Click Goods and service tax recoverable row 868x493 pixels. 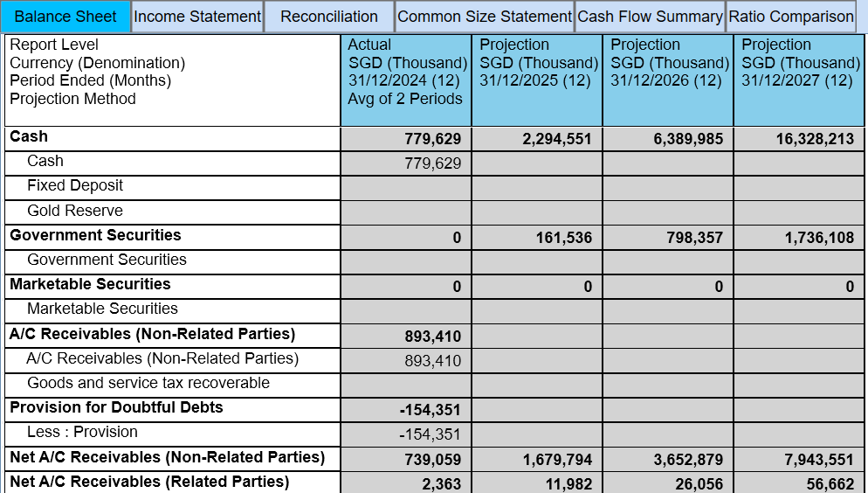pyautogui.click(x=148, y=383)
